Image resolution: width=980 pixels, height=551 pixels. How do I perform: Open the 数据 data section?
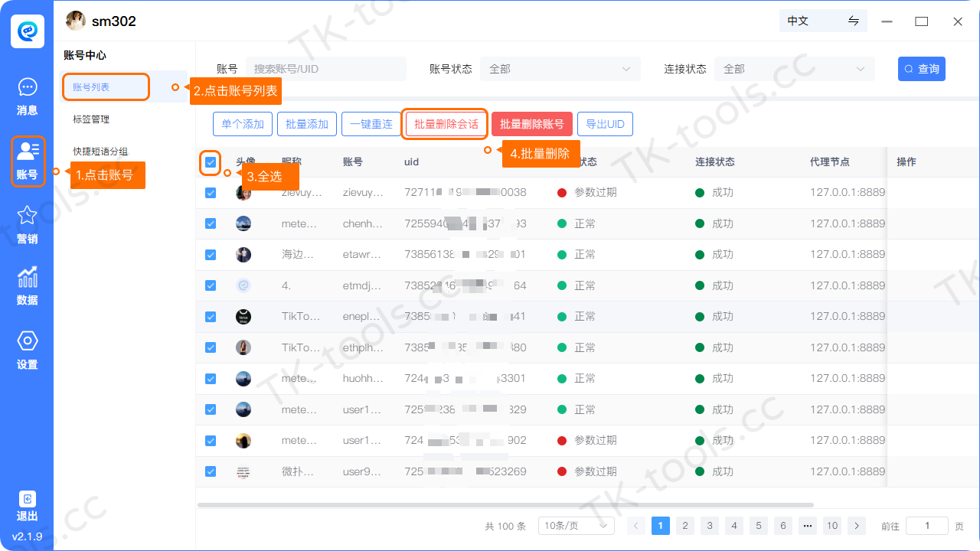27,286
